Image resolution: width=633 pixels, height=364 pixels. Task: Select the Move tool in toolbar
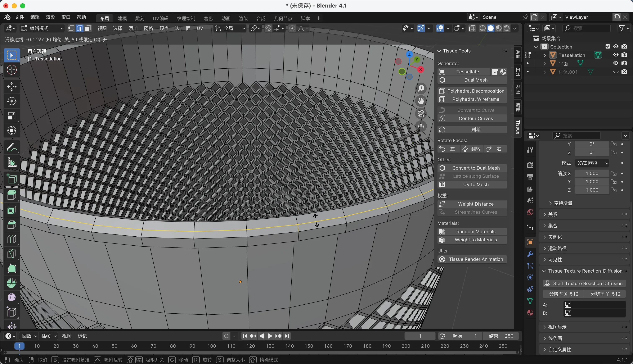click(x=12, y=86)
